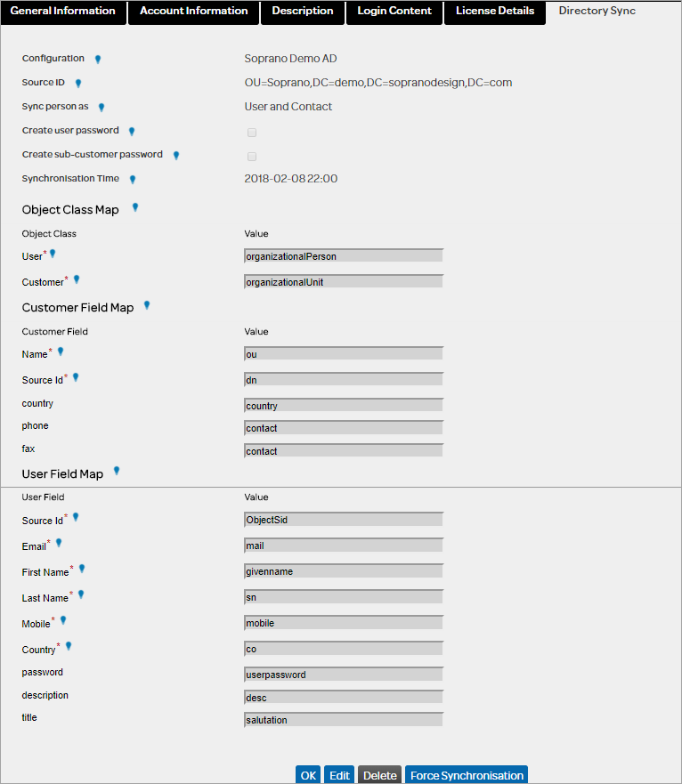
Task: Click the help icon next to Customer Field Map
Action: pos(147,306)
